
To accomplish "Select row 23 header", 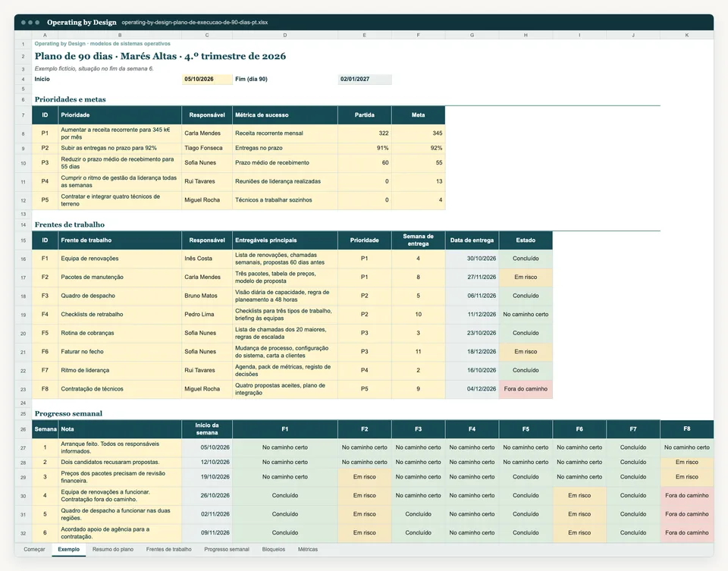I will tap(23, 390).
